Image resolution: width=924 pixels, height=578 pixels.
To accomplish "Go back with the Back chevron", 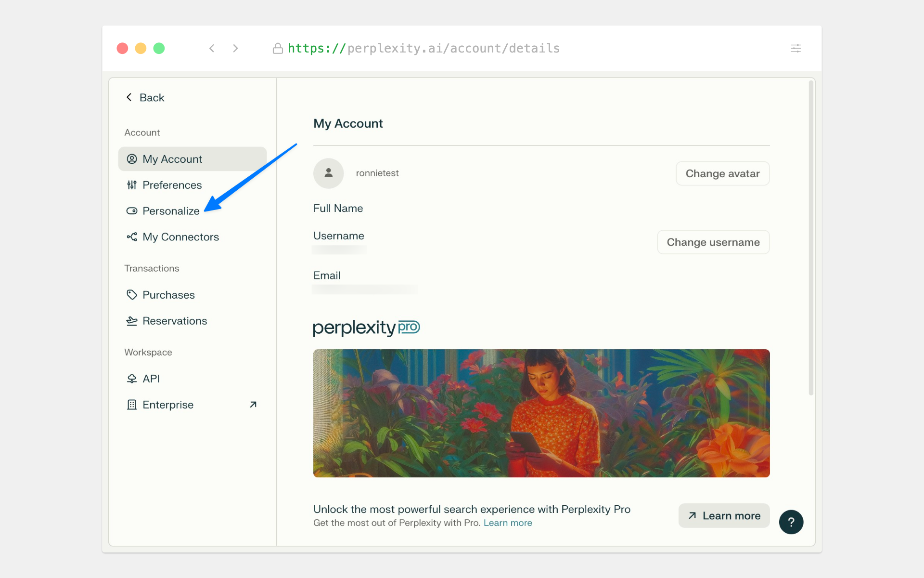I will pos(129,97).
